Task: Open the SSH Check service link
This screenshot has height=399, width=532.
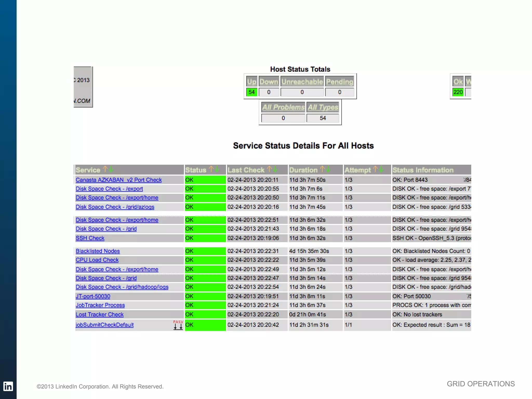Action: [90, 238]
